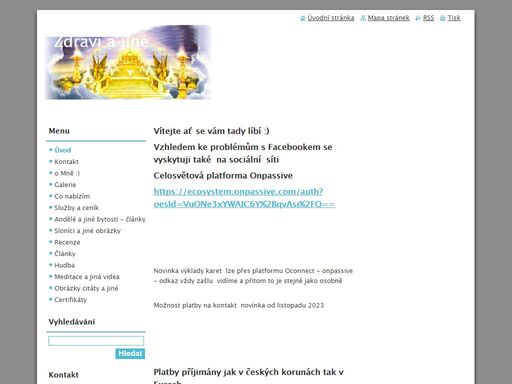The image size is (512, 384).
Task: Click the home icon beside Úvodní stránka
Action: click(303, 18)
